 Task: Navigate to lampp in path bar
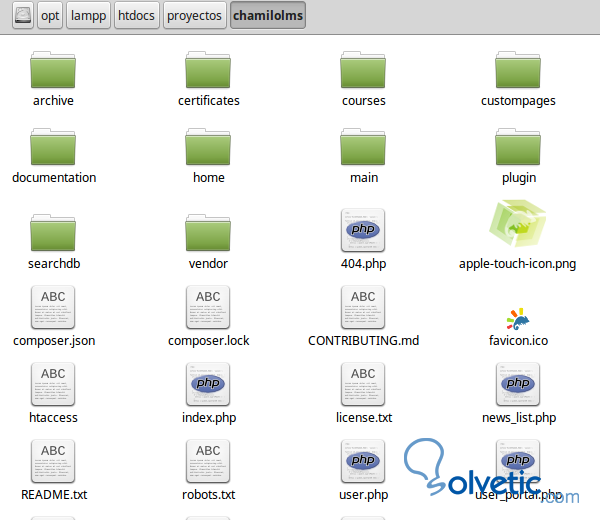click(88, 15)
